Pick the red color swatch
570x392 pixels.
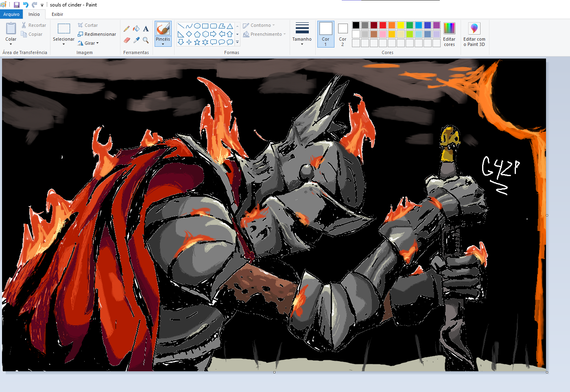(383, 25)
